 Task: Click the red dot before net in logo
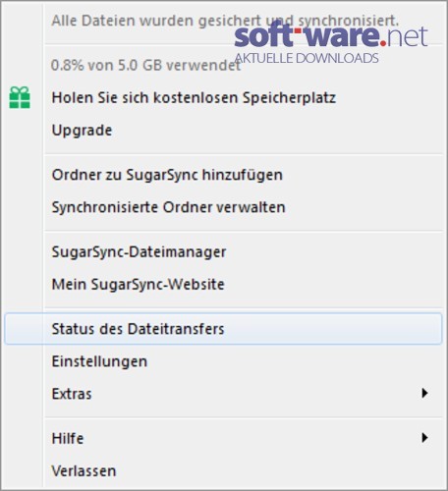pos(382,42)
